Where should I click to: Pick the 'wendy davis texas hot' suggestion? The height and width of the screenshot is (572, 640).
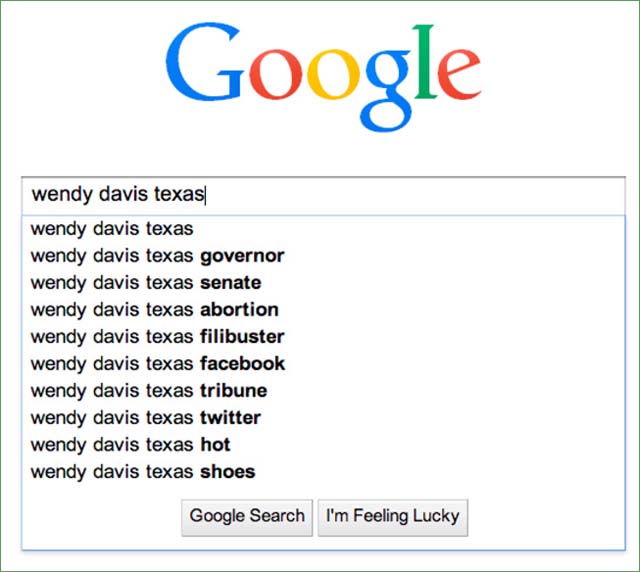click(x=130, y=445)
